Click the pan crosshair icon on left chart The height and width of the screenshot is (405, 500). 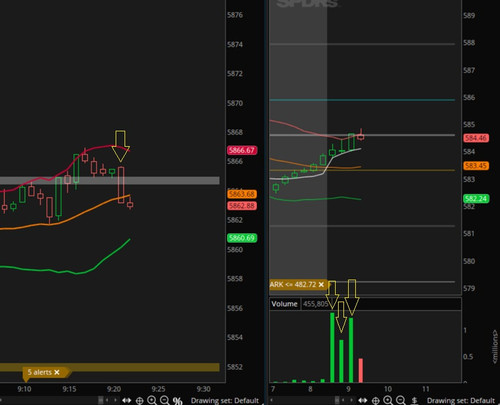140,401
